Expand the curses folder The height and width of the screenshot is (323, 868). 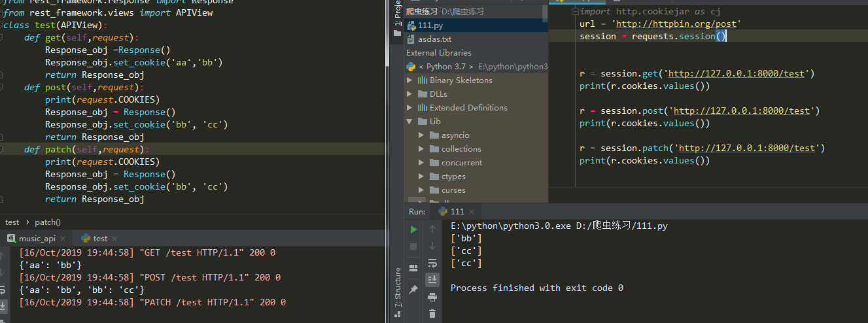coord(422,190)
